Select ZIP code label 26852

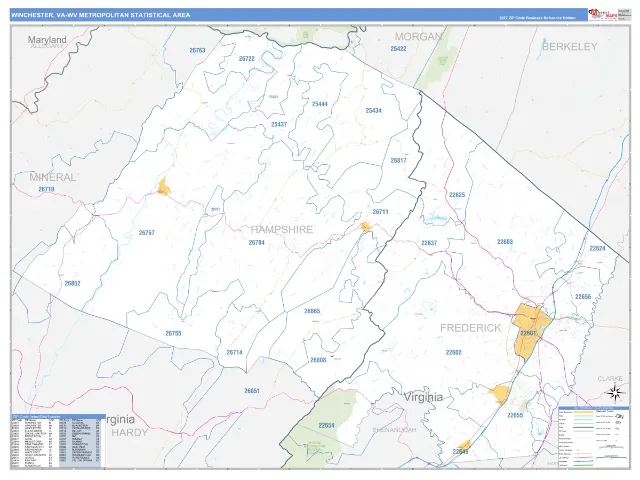coord(72,283)
